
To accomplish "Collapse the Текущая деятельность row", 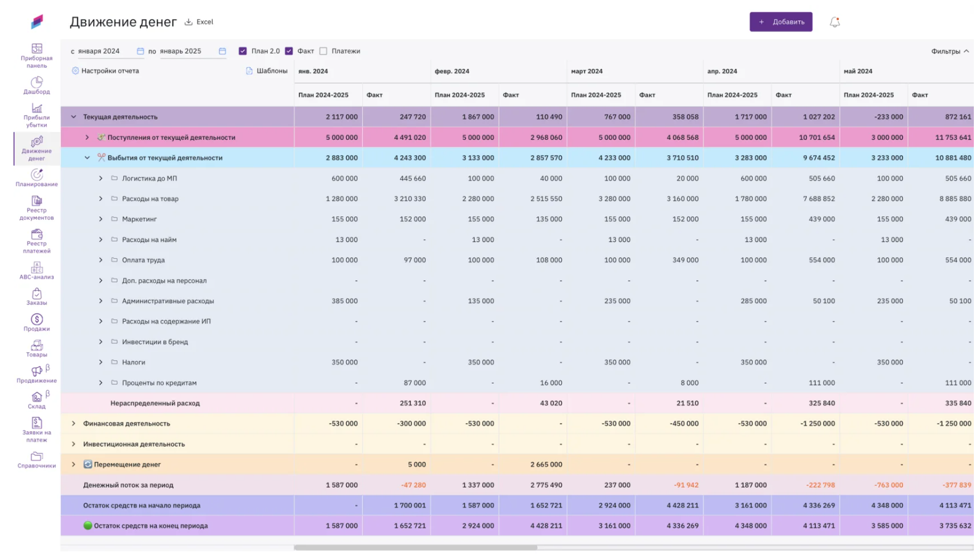I will (x=73, y=117).
